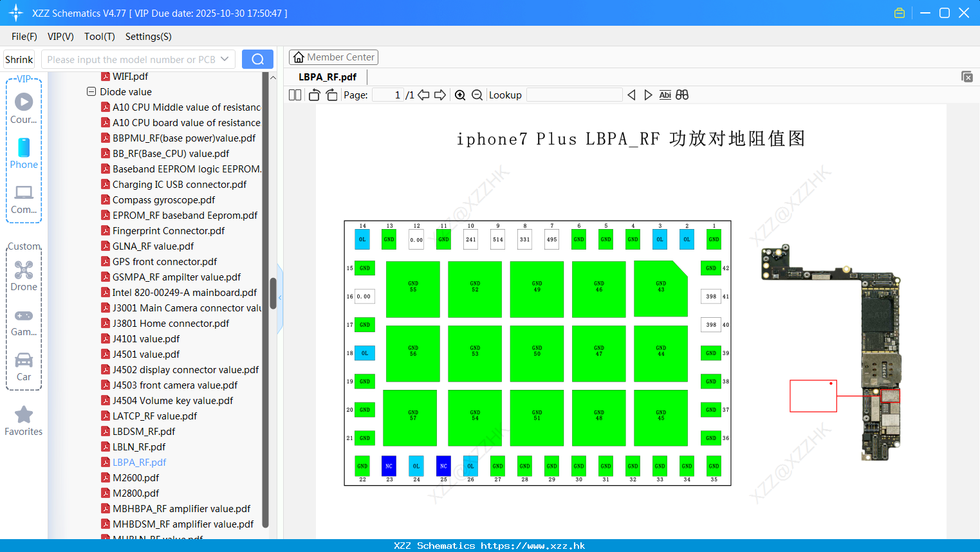The image size is (980, 552).
Task: Find previous lookup result triangle
Action: point(631,95)
